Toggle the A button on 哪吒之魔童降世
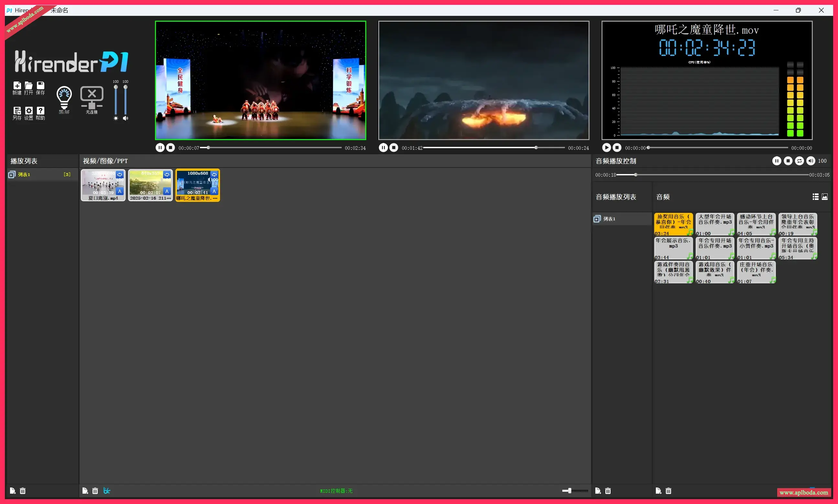This screenshot has width=838, height=504. 214,192
